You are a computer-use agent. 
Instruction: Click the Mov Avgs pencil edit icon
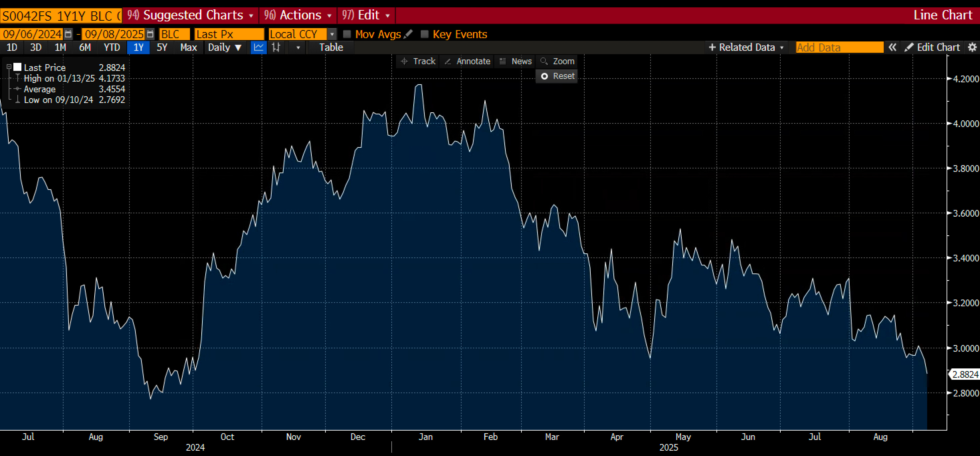click(408, 34)
